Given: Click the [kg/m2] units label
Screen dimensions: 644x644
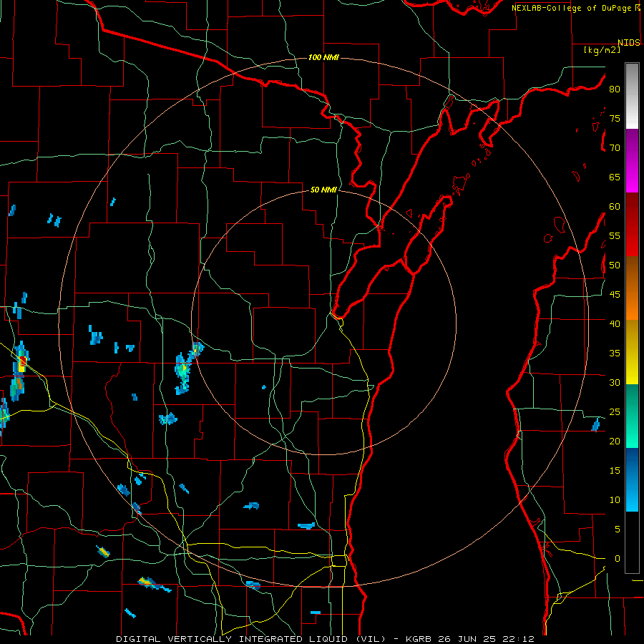Looking at the screenshot, I should click(x=602, y=50).
